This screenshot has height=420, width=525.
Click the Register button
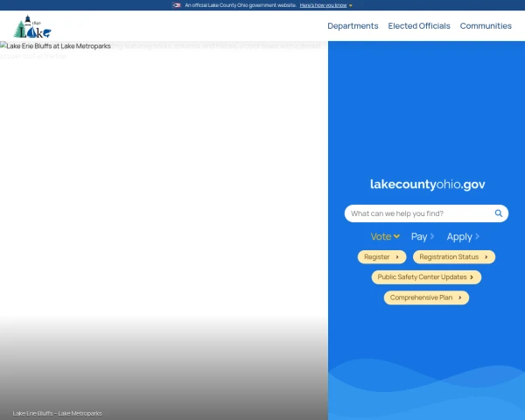pyautogui.click(x=381, y=257)
